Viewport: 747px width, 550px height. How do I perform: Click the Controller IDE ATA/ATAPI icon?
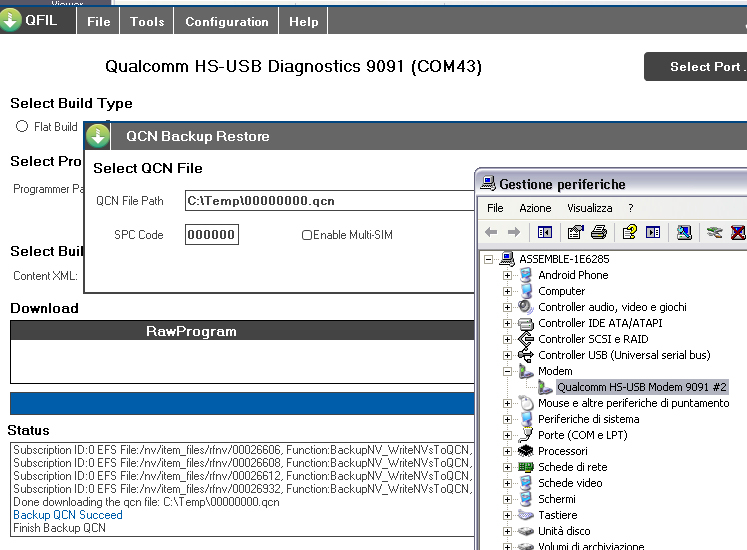[525, 323]
